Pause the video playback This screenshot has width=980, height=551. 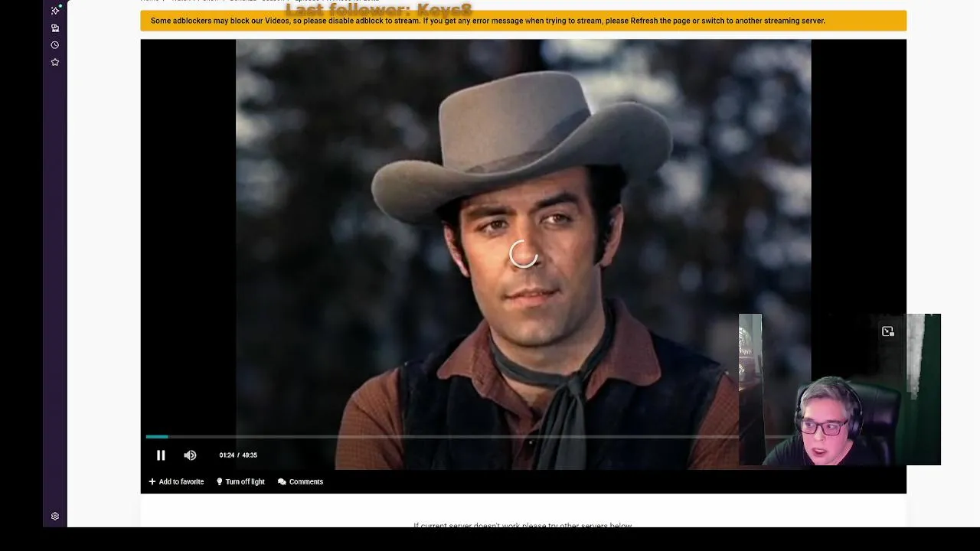click(161, 455)
